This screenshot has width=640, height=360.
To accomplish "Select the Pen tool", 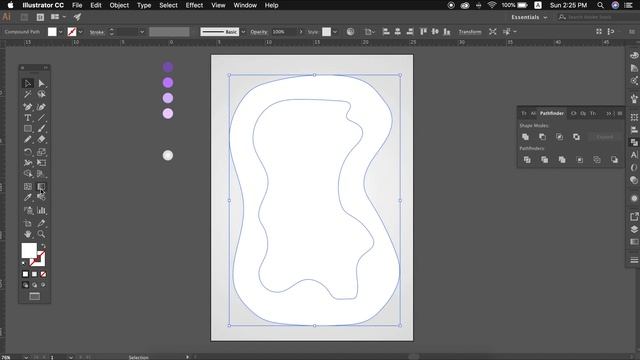I will tap(28, 107).
